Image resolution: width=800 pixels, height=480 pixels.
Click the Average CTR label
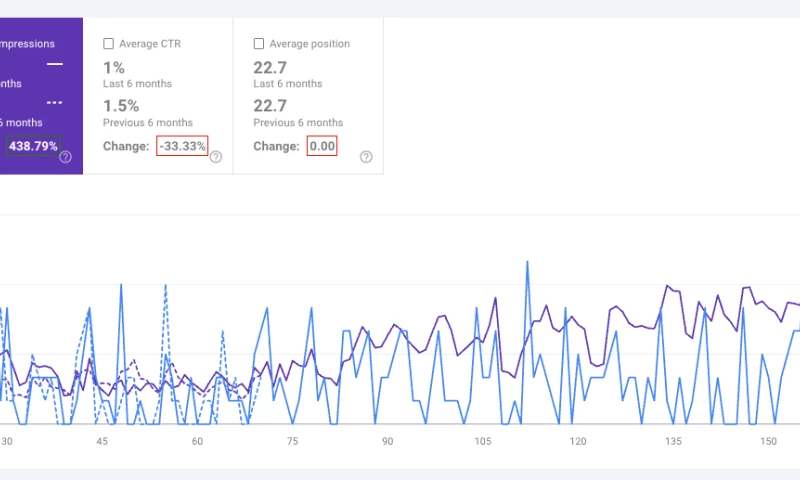tap(150, 44)
